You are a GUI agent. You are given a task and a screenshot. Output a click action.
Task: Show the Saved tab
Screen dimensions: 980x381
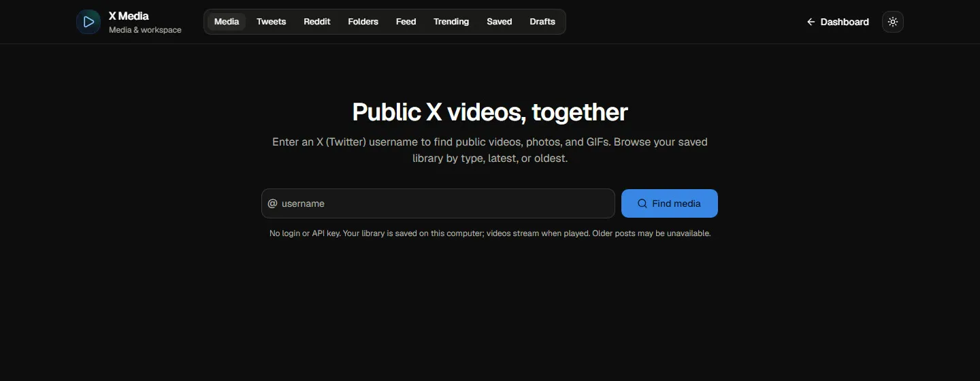[x=499, y=22]
